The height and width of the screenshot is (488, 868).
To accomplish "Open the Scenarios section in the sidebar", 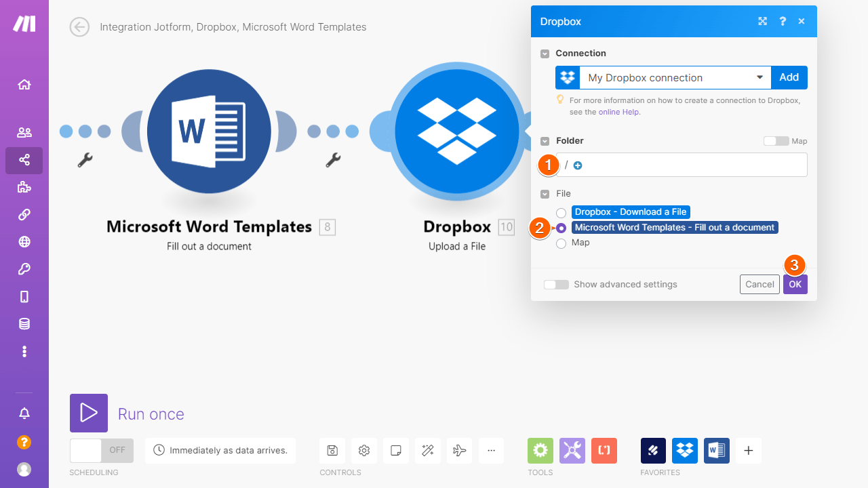I will (x=24, y=161).
